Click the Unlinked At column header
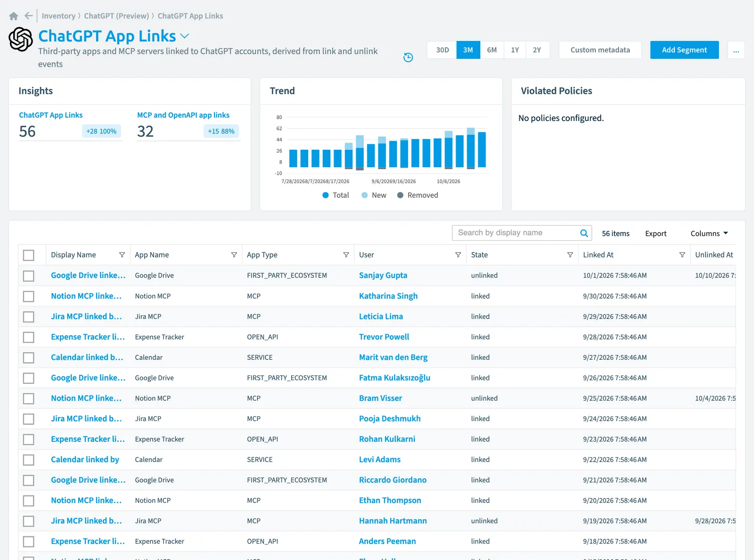Screen dimensions: 754x560 coord(713,255)
